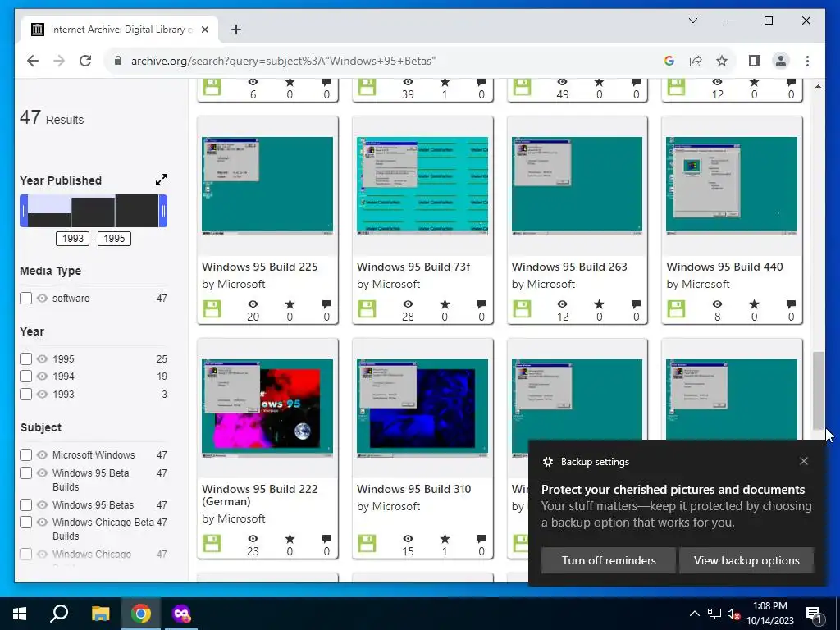The image size is (840, 630).
Task: Close the Internet Archive tab
Action: 204,30
